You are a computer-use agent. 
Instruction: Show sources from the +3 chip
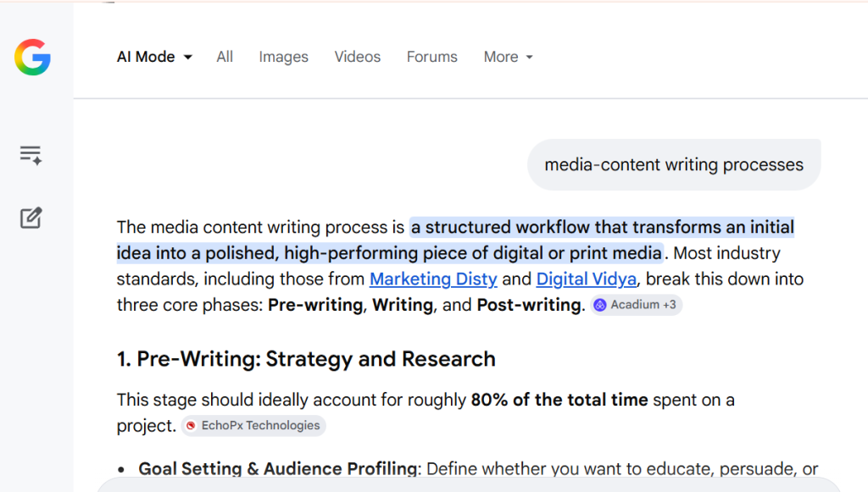[x=669, y=305]
